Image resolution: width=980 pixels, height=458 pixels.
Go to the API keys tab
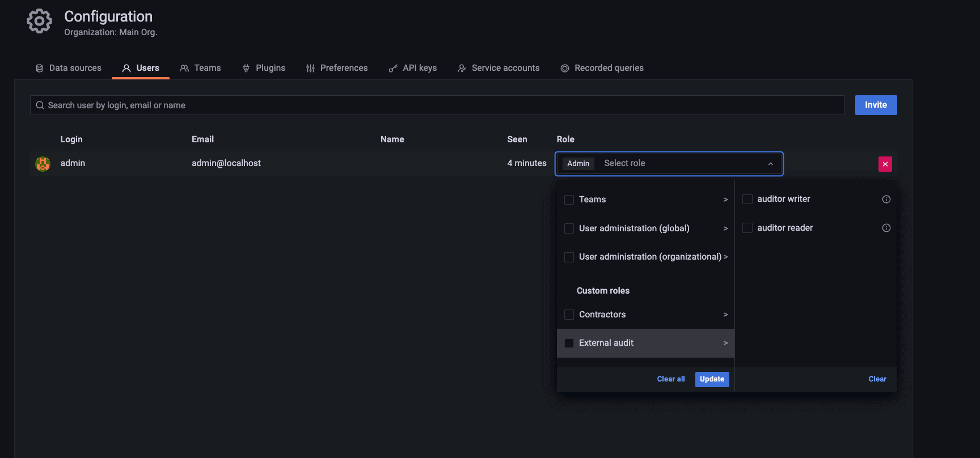tap(413, 68)
